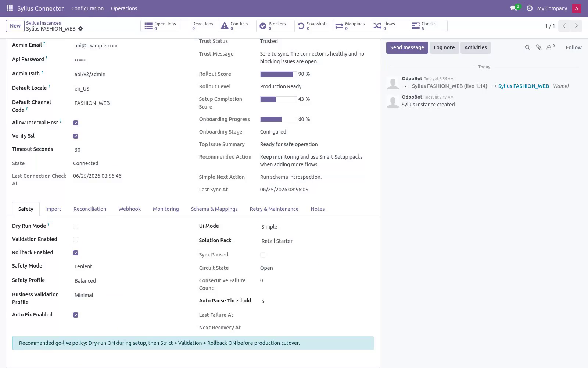Switch to the Monitoring tab
The width and height of the screenshot is (588, 368).
coord(166,209)
